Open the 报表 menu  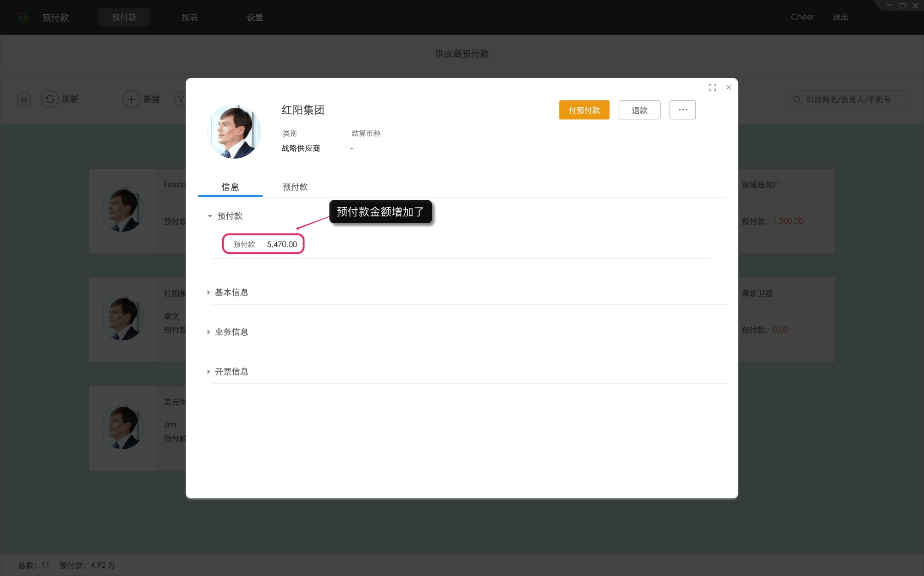click(x=190, y=17)
